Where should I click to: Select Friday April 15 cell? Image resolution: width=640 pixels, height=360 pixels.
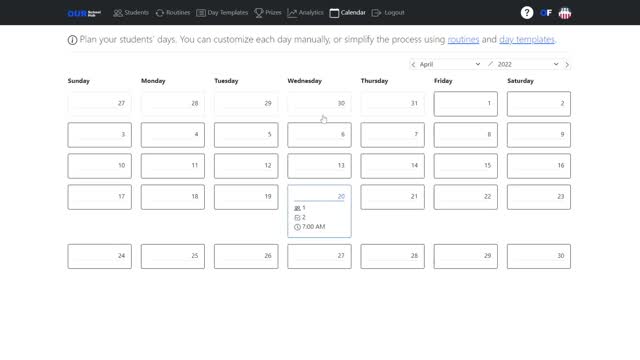(x=466, y=166)
